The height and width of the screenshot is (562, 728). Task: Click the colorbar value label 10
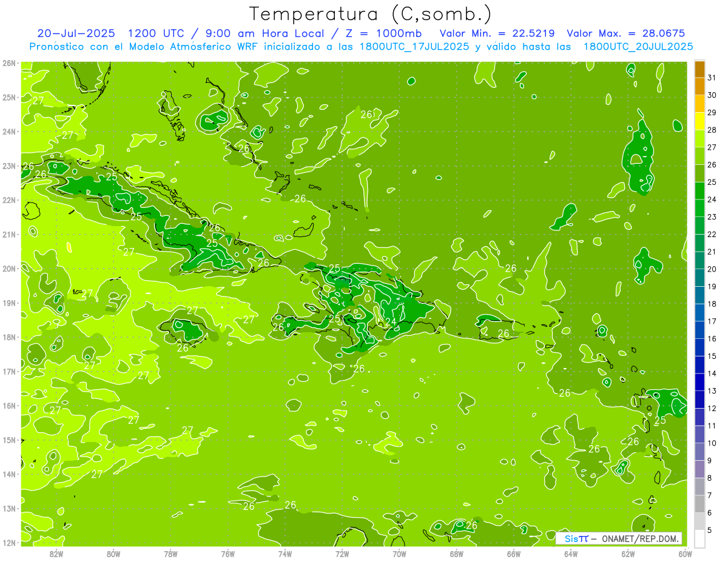(x=712, y=443)
